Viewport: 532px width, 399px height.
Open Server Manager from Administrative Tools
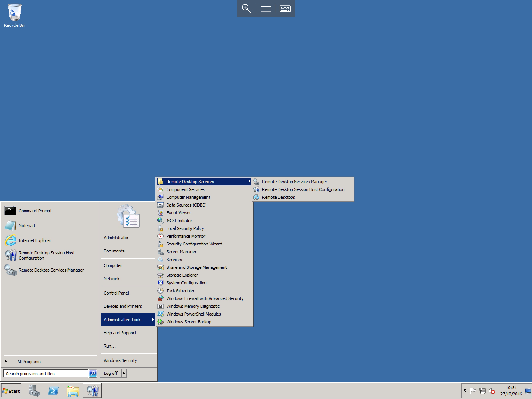point(204,252)
